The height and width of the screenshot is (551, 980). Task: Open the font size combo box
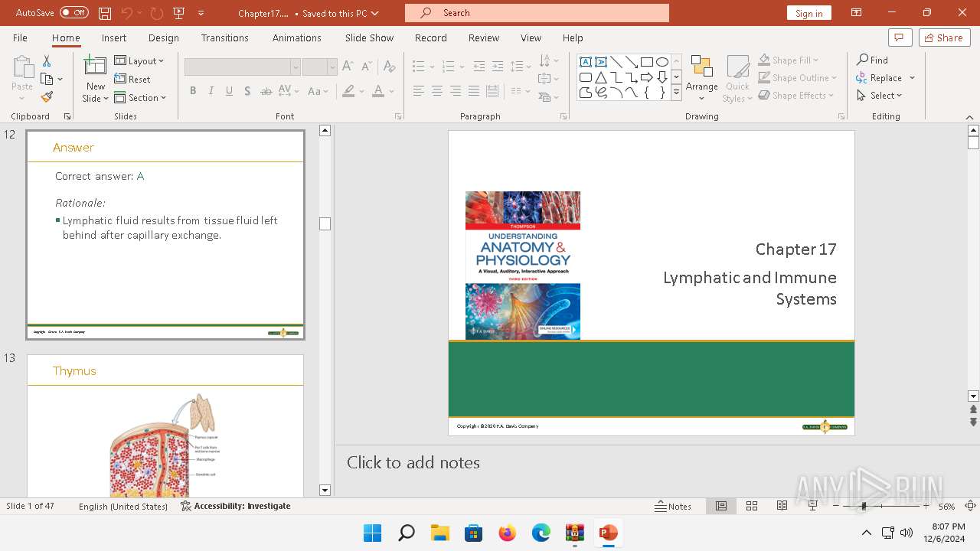tap(319, 67)
